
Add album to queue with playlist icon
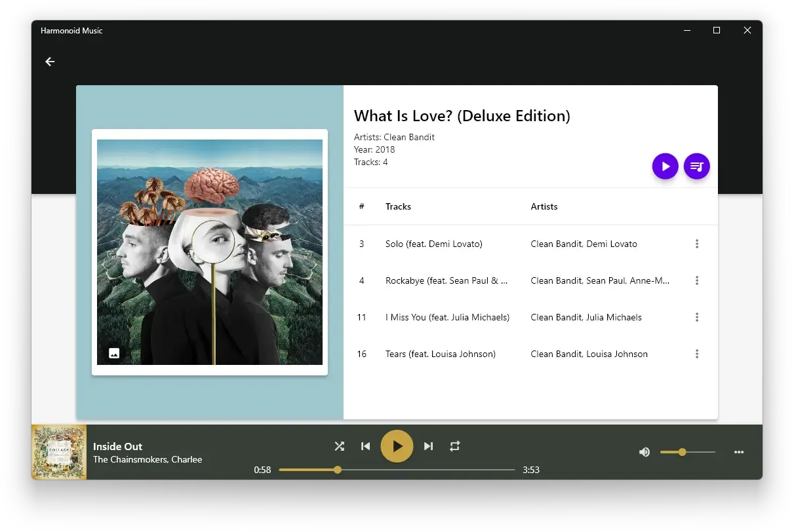click(x=696, y=166)
